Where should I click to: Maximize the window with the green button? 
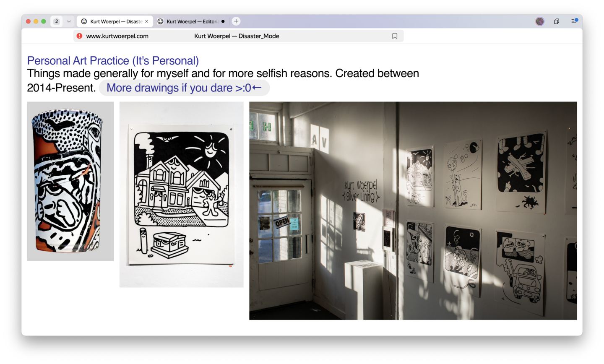point(43,21)
